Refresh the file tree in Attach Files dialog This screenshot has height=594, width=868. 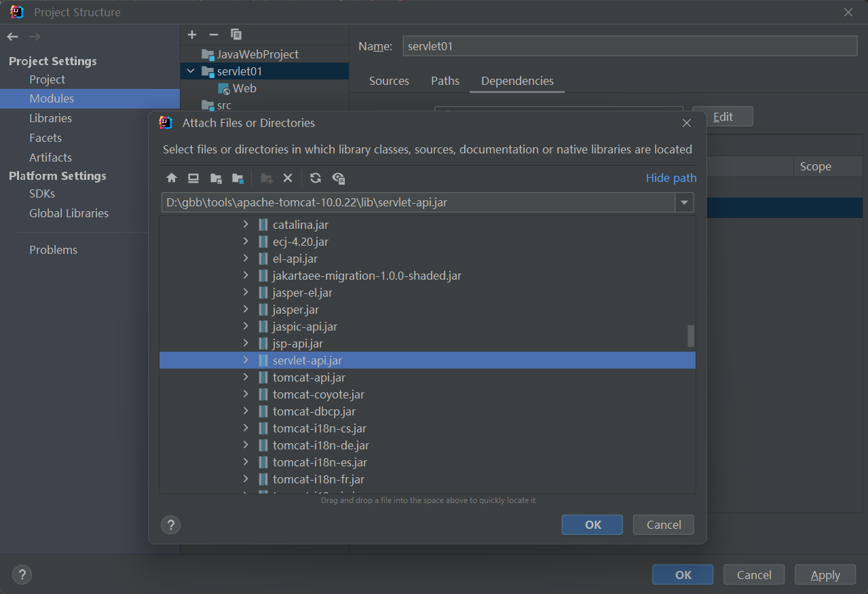click(x=316, y=178)
